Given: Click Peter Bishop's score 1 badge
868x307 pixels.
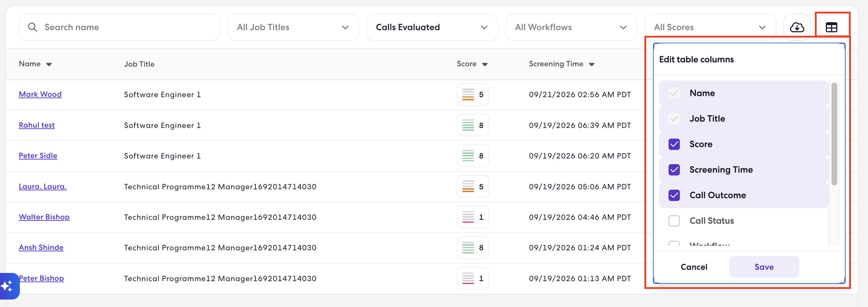Looking at the screenshot, I should 473,278.
